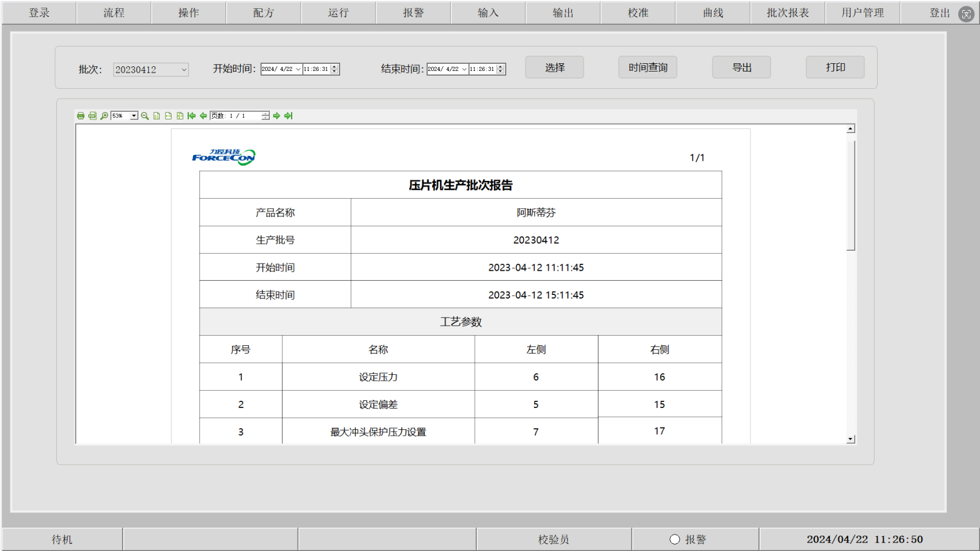Open the 配方 menu tab
The height and width of the screenshot is (551, 980).
click(263, 12)
